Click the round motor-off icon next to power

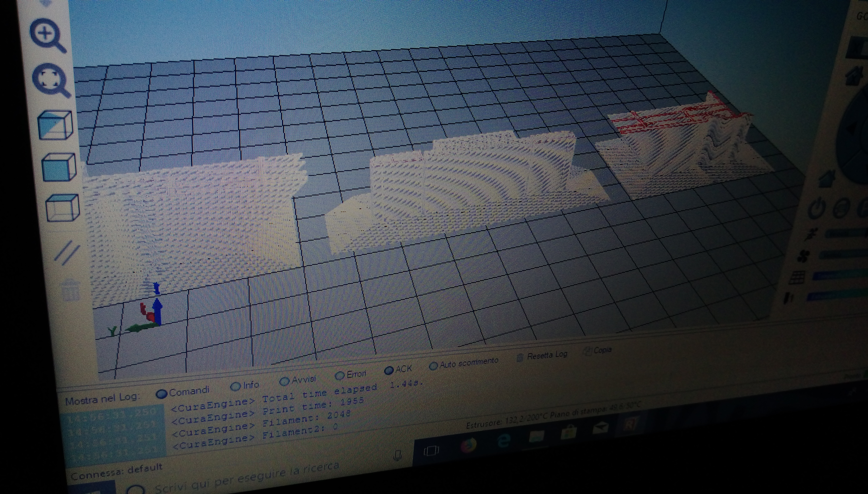pos(842,208)
